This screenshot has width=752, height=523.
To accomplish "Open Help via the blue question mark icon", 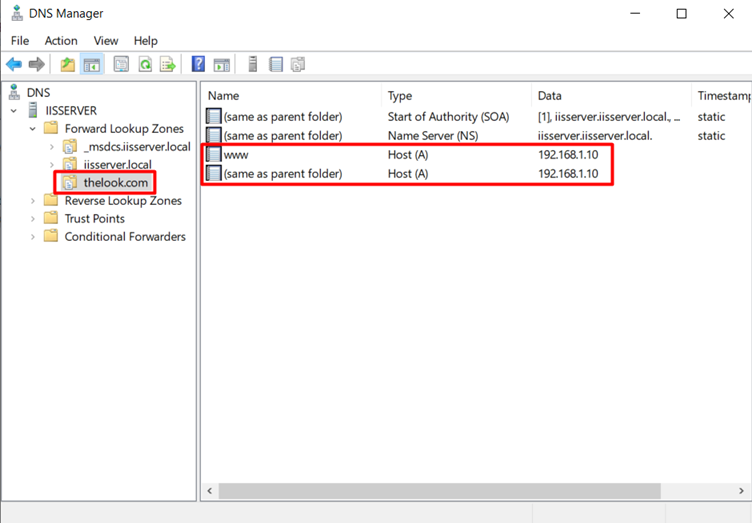I will pyautogui.click(x=198, y=64).
